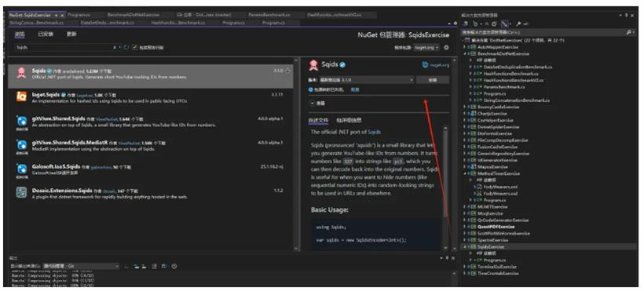644x291 pixels.
Task: Toggle Show All Files in Solution Explorer
Action: 494,24
